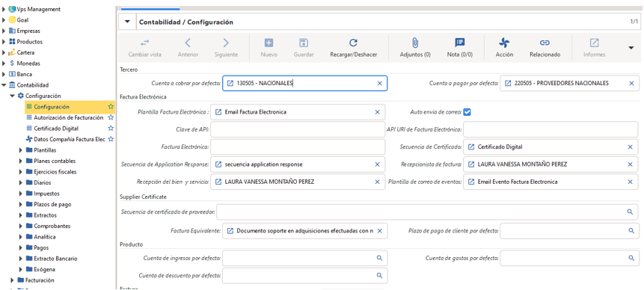Select Facturación in the sidebar

tap(40, 280)
